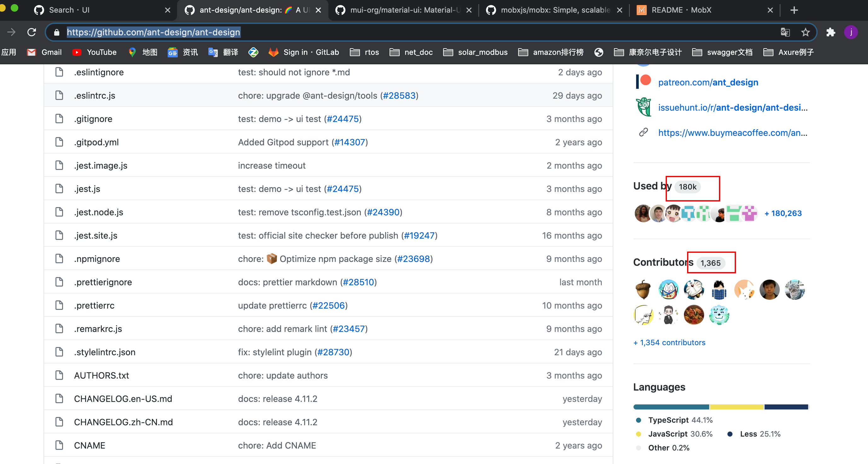Close the "Search · UI" tab

coord(167,10)
